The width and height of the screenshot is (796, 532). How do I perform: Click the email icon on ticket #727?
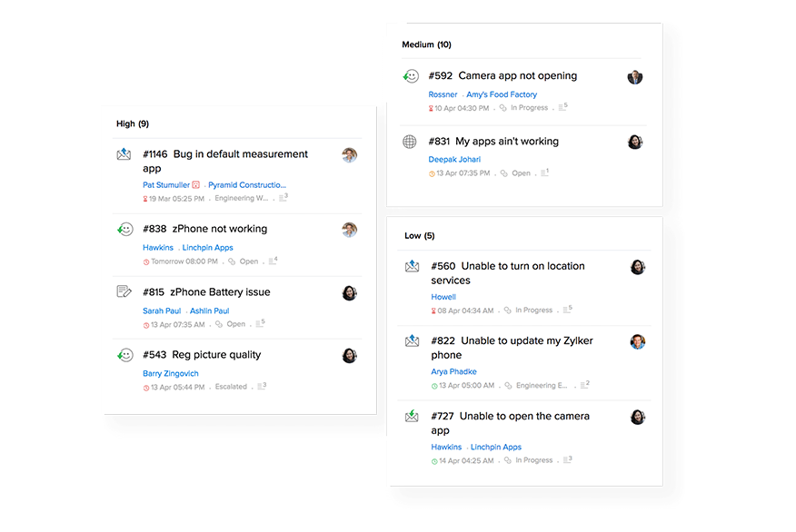[x=413, y=417]
